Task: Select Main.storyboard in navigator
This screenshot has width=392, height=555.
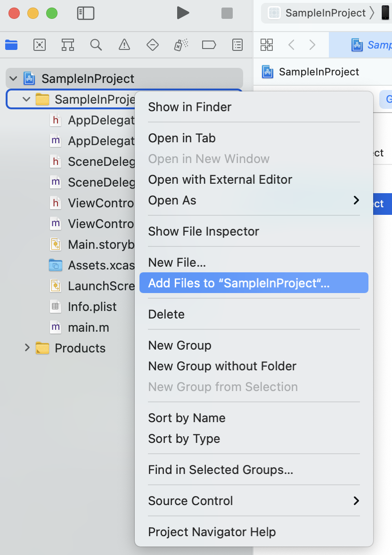Action: (92, 244)
